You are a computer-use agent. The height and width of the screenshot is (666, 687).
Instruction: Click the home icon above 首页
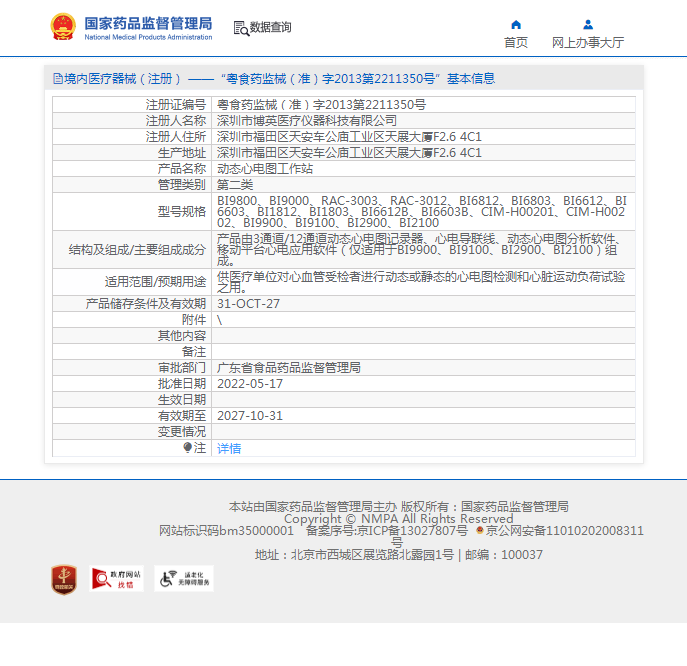click(516, 25)
